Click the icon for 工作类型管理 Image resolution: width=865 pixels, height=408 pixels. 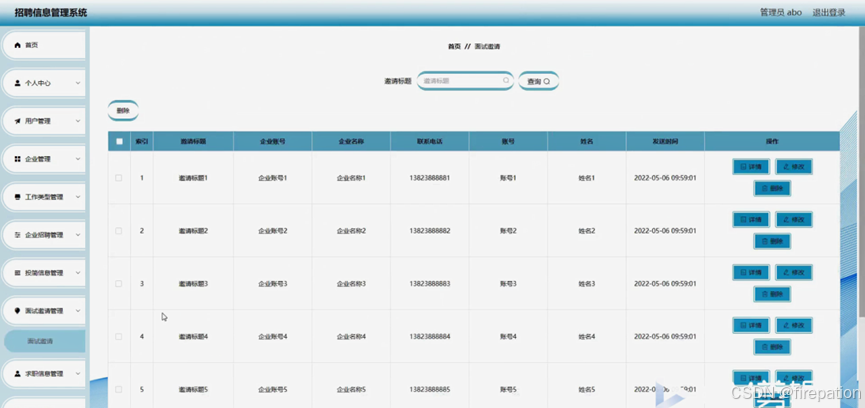[17, 197]
